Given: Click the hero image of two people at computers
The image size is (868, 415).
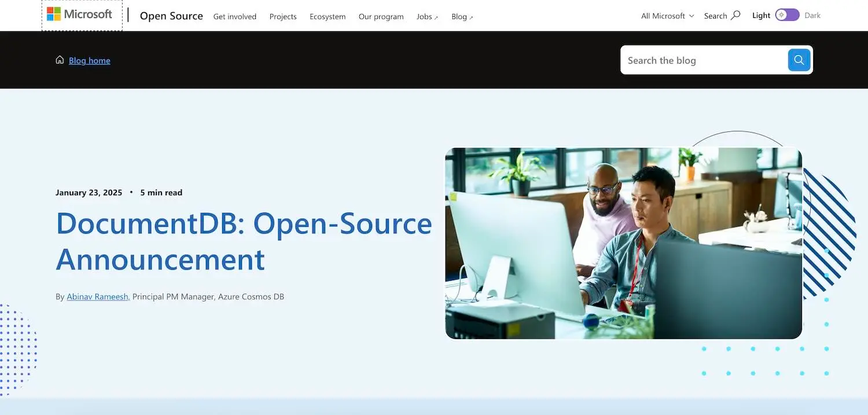Looking at the screenshot, I should click(623, 243).
